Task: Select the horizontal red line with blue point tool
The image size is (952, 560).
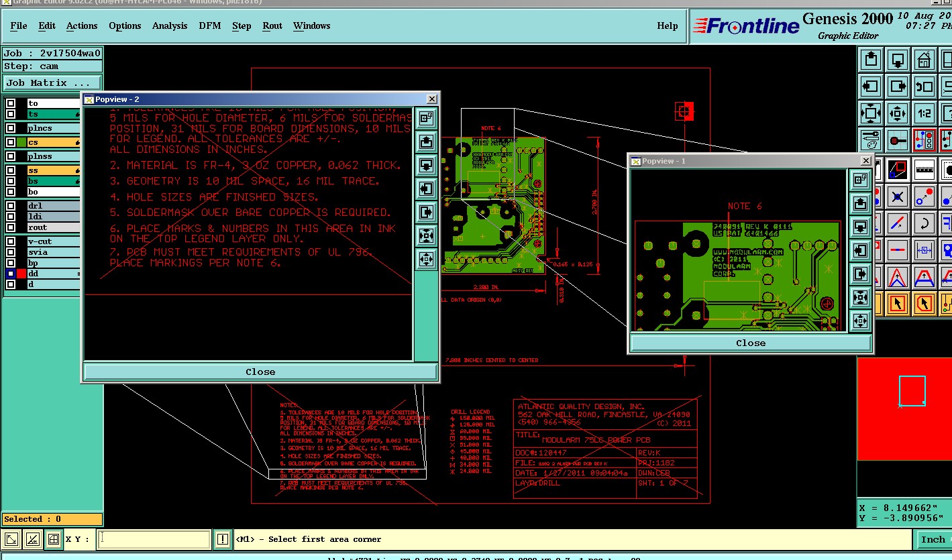Action: 898,250
